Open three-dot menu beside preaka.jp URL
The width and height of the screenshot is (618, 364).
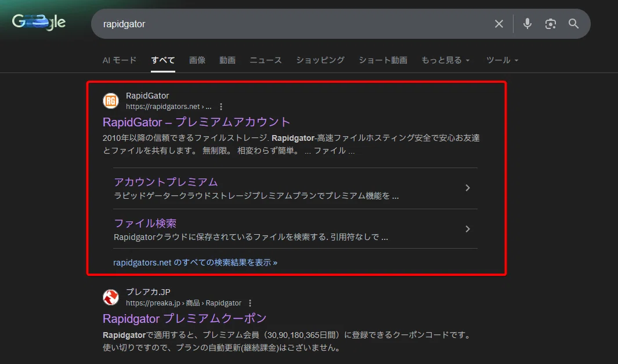250,303
